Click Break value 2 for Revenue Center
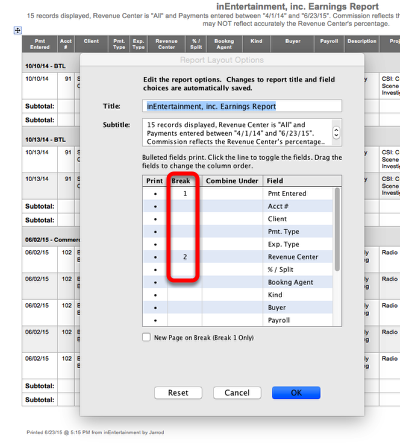This screenshot has width=400, height=445. tap(185, 257)
